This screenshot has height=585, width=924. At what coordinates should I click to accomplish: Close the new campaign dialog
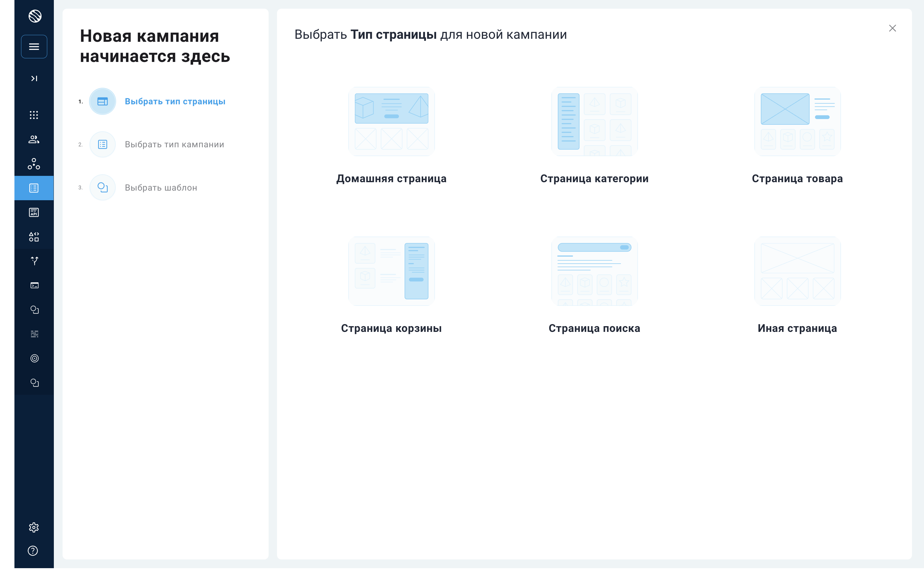[x=892, y=28]
